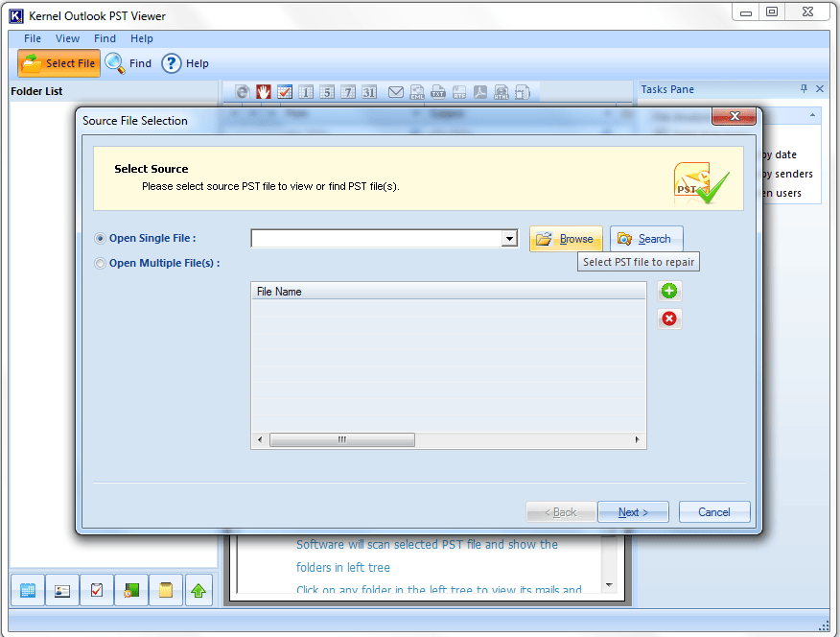Click the envelope MSG save icon
Image resolution: width=840 pixels, height=637 pixels.
[396, 92]
